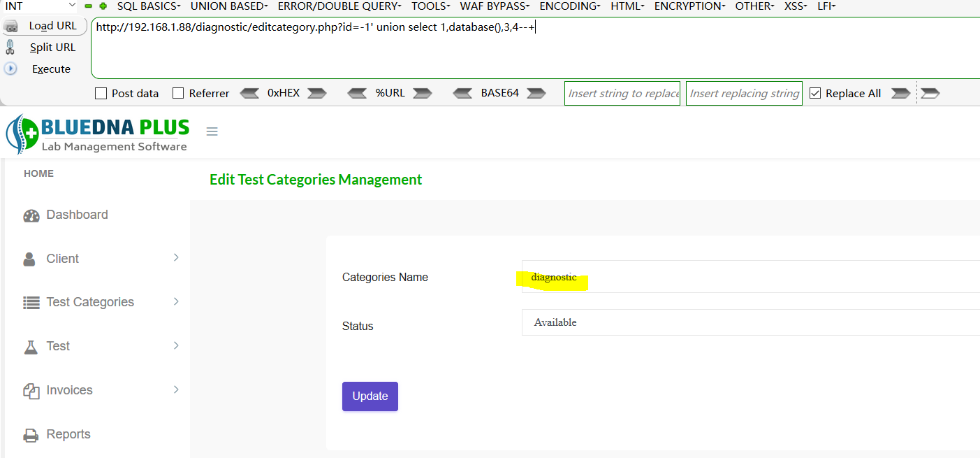Click the Client person icon
This screenshot has height=458, width=980.
[29, 259]
